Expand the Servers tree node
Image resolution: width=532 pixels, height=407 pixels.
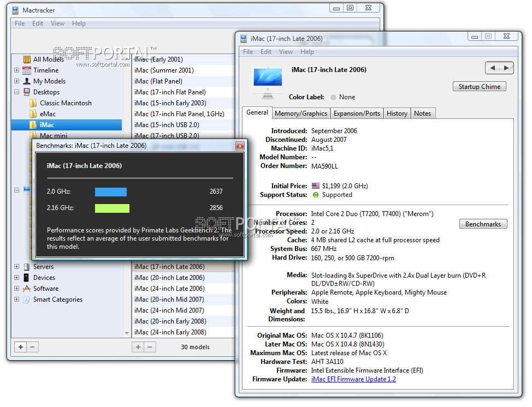(x=16, y=267)
